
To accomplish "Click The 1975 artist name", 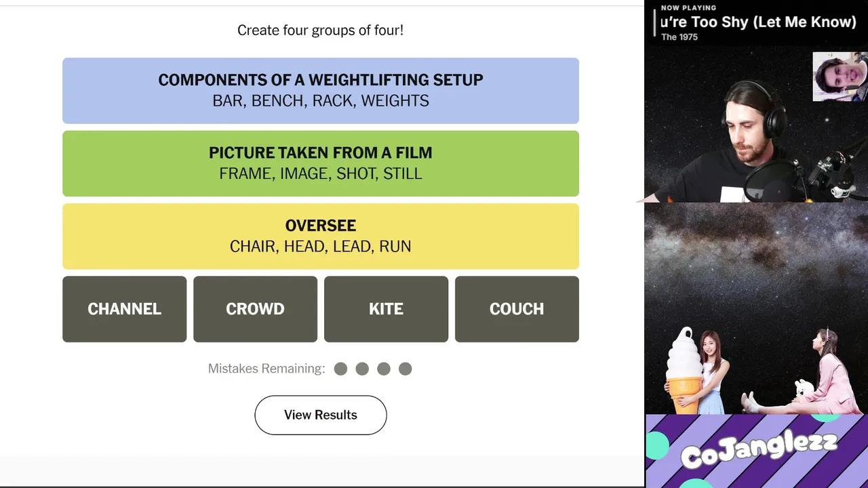I will [679, 37].
